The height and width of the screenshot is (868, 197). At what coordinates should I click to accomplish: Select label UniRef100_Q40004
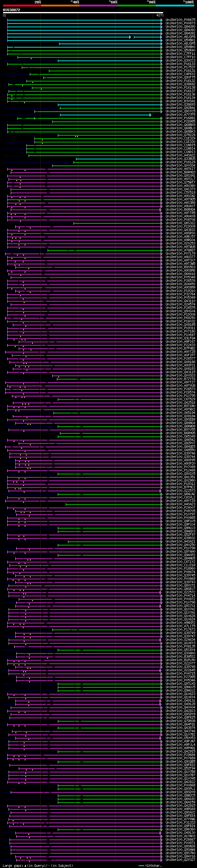(180, 707)
